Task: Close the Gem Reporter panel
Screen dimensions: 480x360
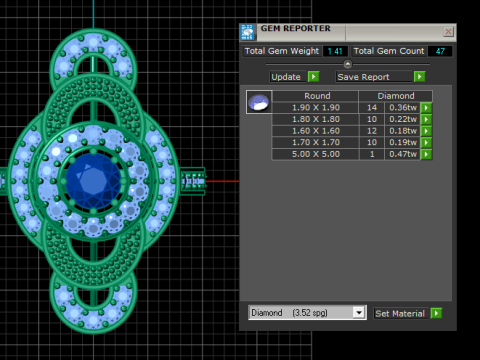Action: click(x=448, y=32)
